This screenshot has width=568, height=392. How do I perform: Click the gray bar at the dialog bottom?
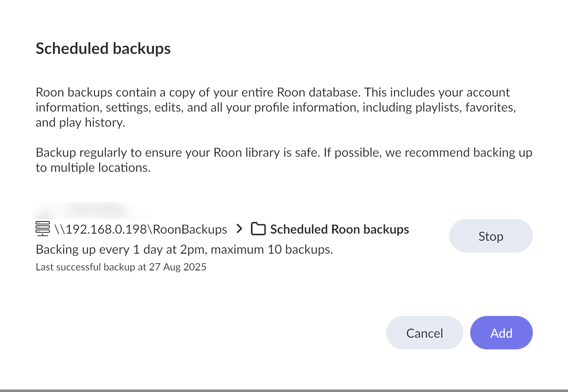coord(284,390)
